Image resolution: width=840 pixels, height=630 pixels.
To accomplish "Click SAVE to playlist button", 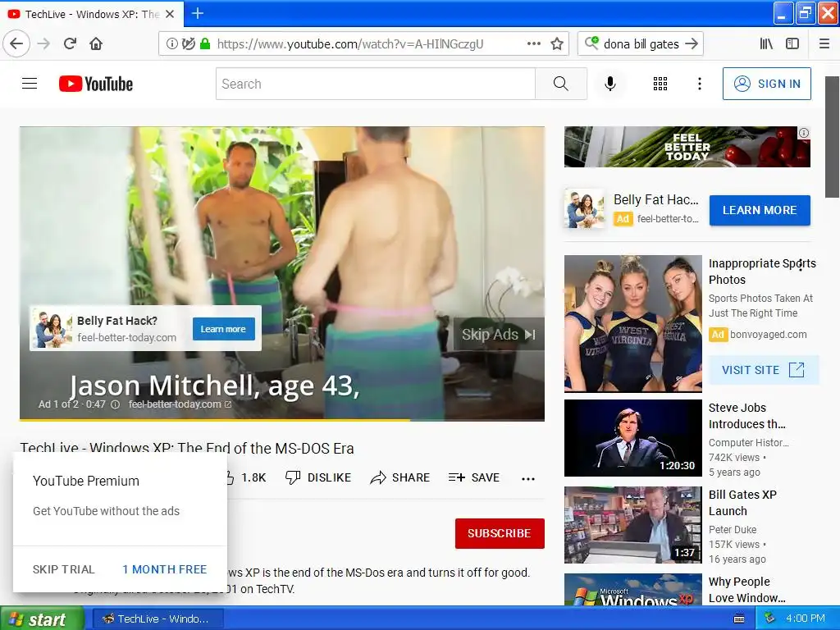I will (474, 477).
